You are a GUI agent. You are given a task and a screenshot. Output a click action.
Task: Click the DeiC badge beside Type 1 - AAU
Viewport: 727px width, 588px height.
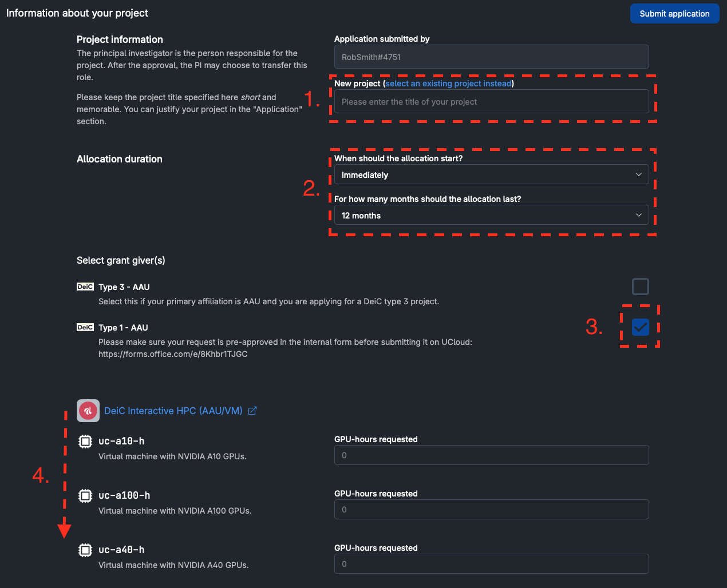coord(85,327)
